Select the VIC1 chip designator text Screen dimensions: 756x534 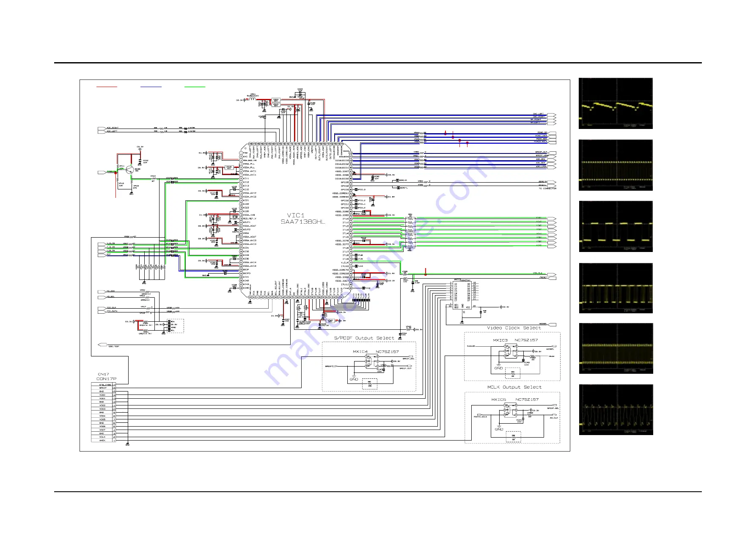point(296,216)
